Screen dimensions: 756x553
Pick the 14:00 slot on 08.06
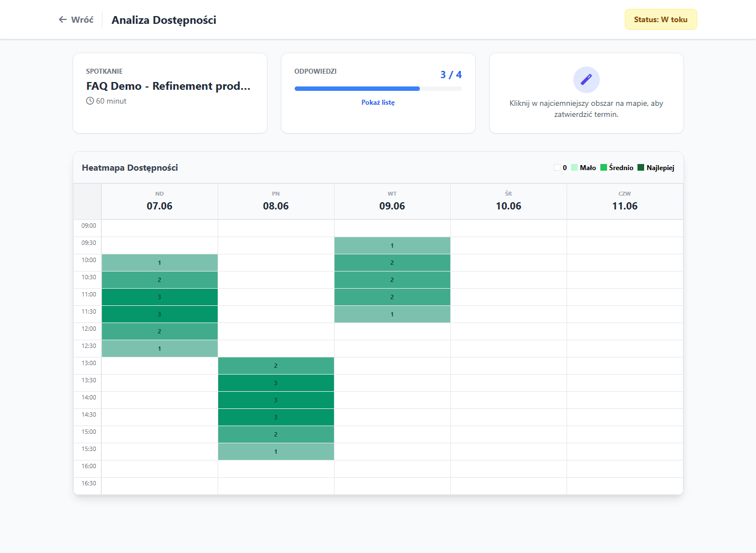[276, 400]
